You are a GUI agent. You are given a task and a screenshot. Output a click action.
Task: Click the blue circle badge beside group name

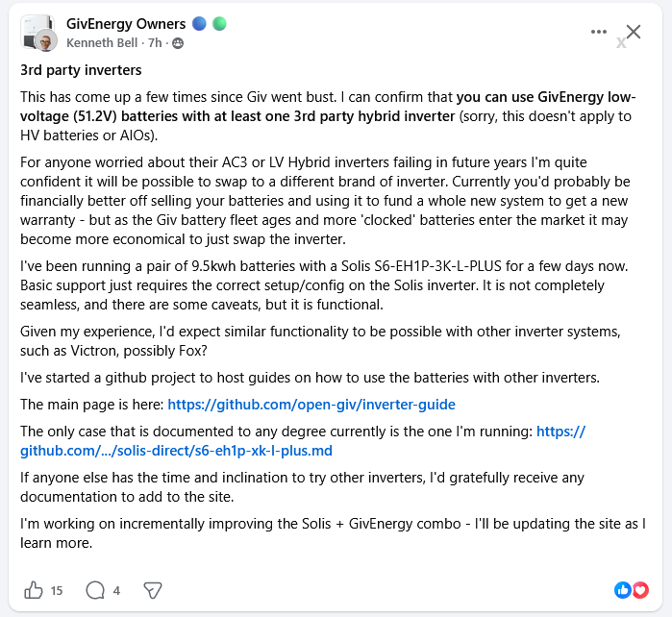[199, 24]
